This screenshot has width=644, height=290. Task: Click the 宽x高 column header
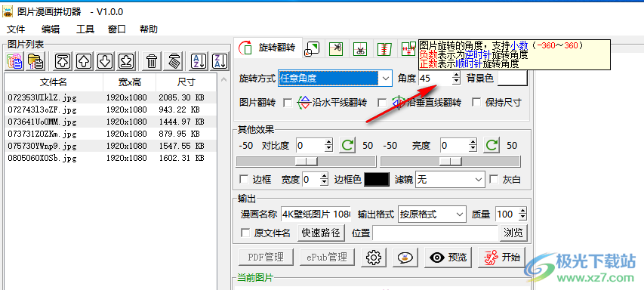pyautogui.click(x=129, y=82)
